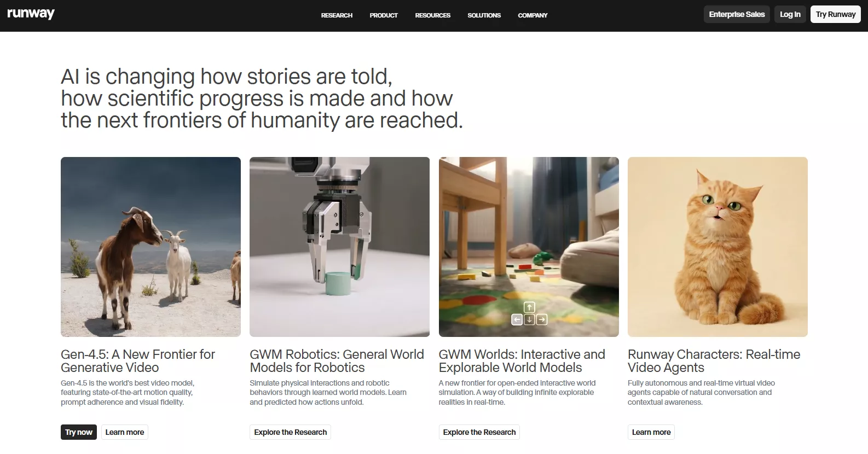This screenshot has width=868, height=454.
Task: Explore the Research for GWM Worlds
Action: (x=479, y=432)
